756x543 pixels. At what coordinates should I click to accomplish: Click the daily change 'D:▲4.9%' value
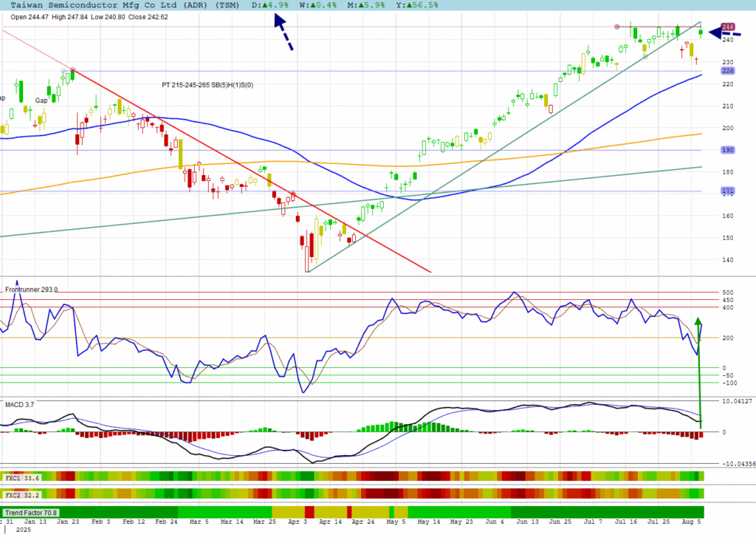point(270,5)
